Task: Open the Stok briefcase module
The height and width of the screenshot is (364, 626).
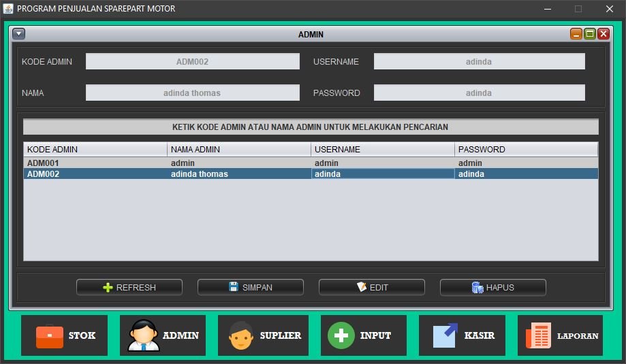Action: (x=64, y=335)
